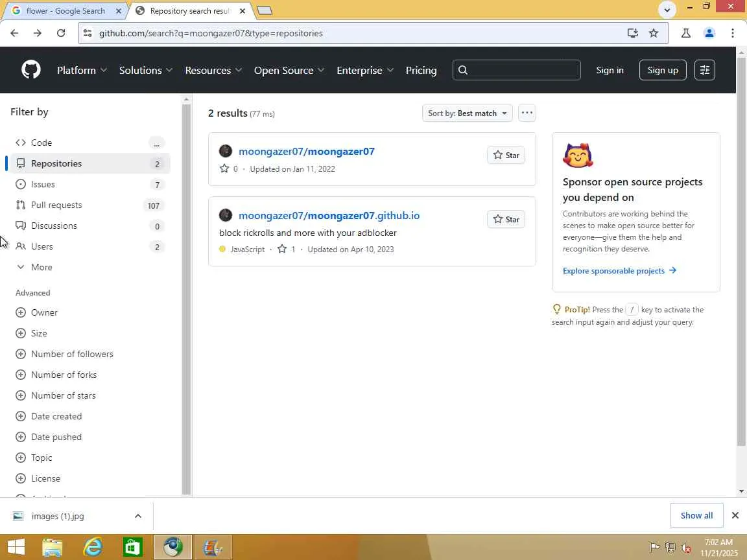Click Show all downloads button
The image size is (747, 560).
(696, 515)
